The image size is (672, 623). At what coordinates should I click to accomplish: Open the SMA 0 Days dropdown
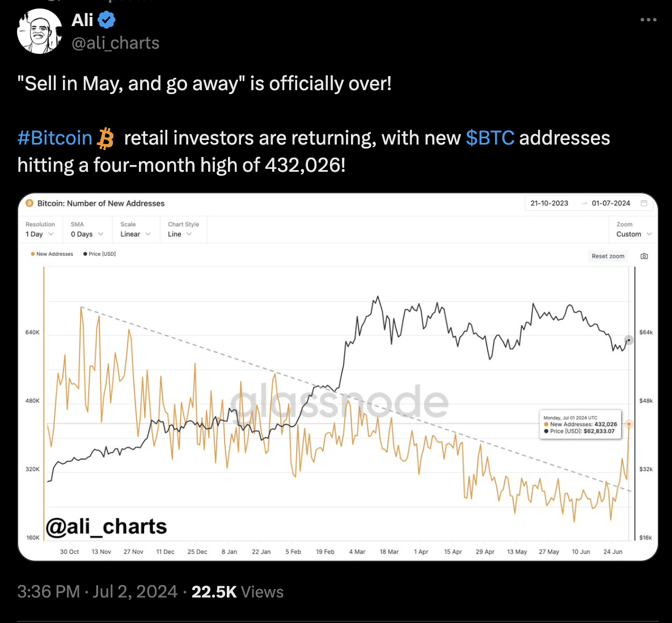tap(87, 234)
